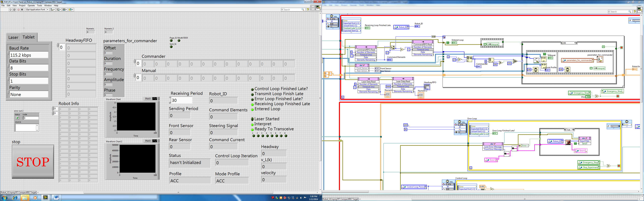Open the Resize Objects tool menu
Screen dimensions: 644x201
tap(65, 10)
